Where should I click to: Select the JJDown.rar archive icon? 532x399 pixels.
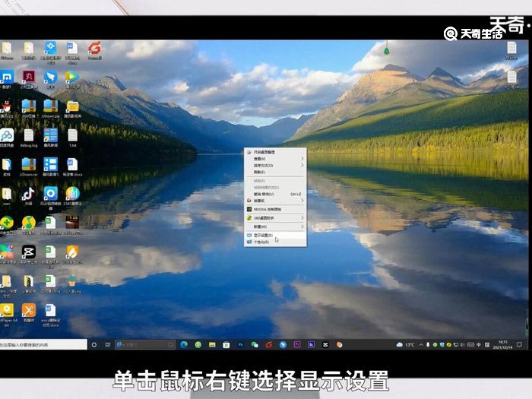pyautogui.click(x=29, y=165)
